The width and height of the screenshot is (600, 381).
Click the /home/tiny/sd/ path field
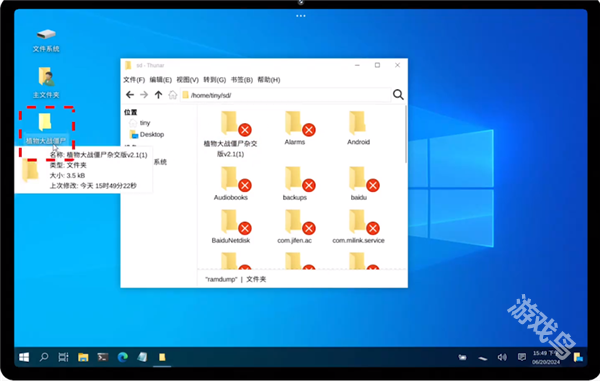pyautogui.click(x=285, y=95)
